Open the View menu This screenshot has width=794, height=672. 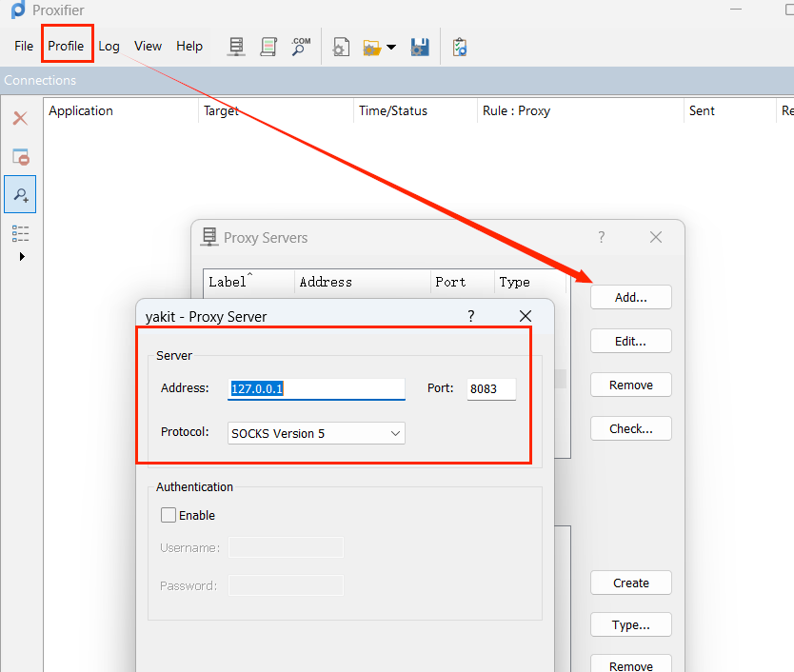click(148, 46)
